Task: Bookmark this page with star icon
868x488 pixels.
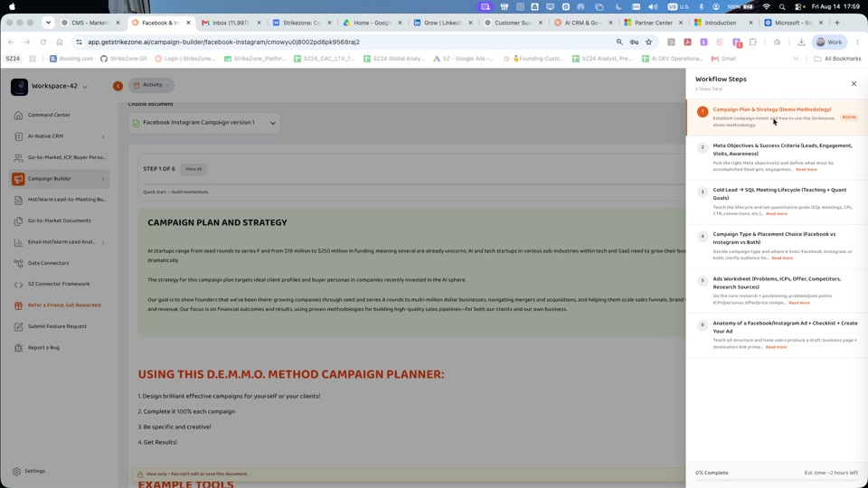Action: click(x=649, y=42)
